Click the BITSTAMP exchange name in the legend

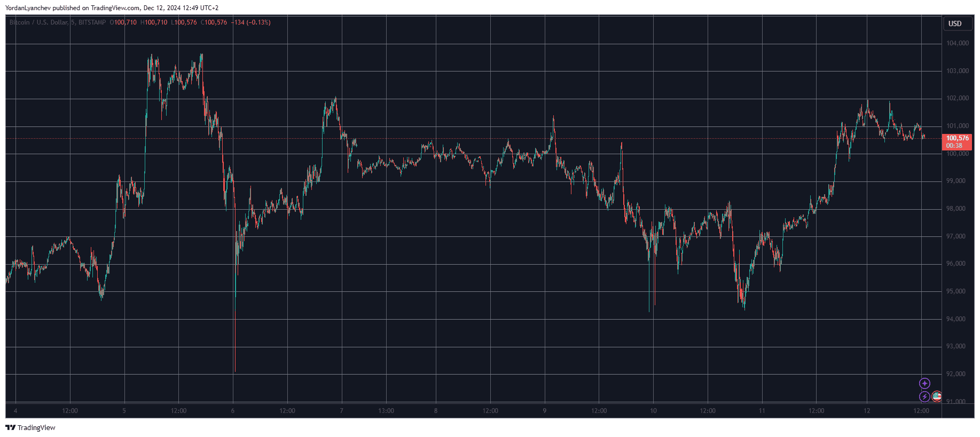[92, 22]
